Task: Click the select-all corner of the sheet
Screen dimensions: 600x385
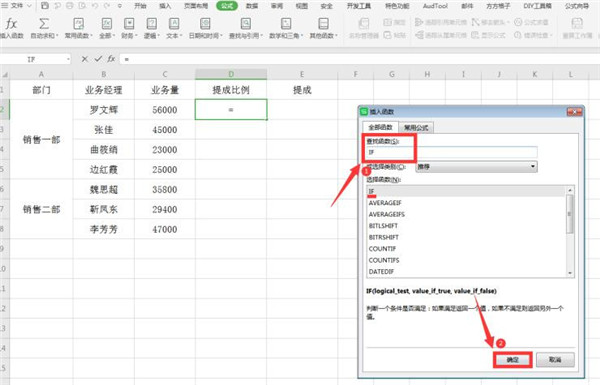Action: click(x=5, y=74)
